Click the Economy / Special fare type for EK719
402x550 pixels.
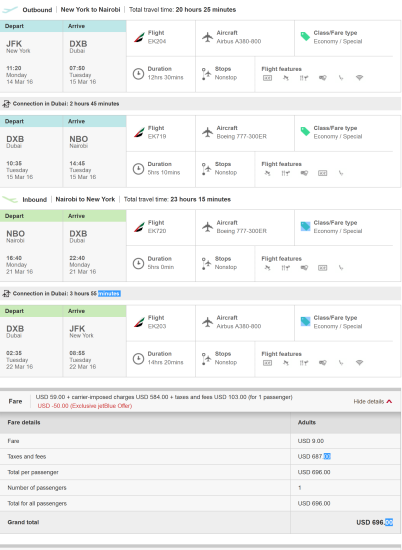pyautogui.click(x=337, y=136)
